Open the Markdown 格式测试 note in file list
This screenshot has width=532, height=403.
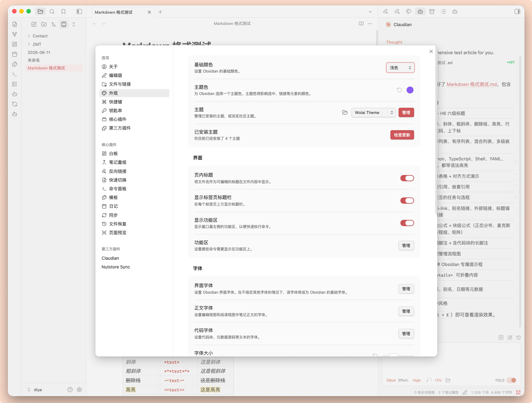(54, 68)
